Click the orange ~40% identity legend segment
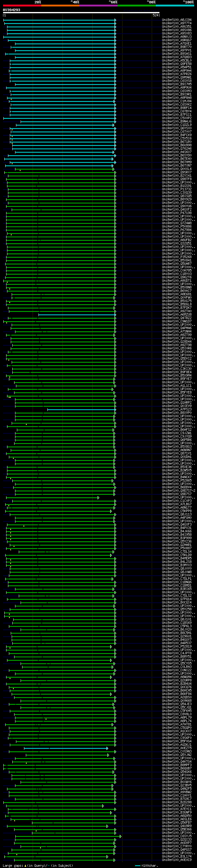 [x=60, y=6]
